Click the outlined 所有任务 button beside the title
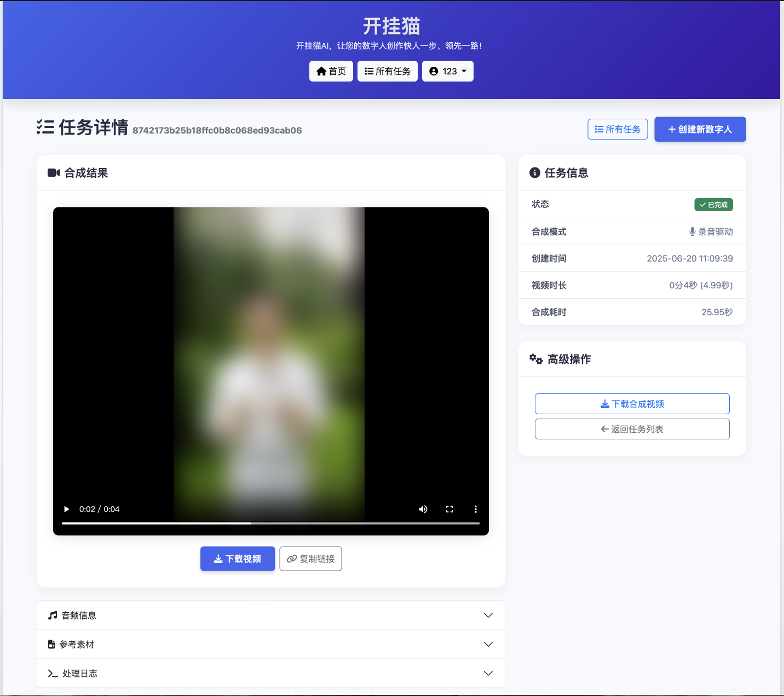784x696 pixels. point(618,129)
